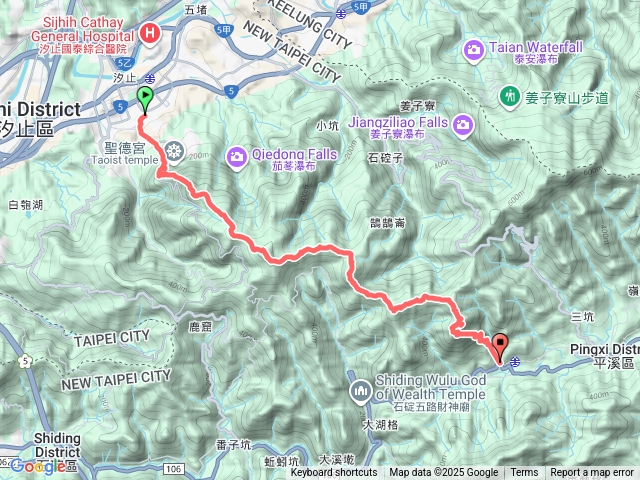Click Report a map error
Screen dimensions: 640x480
click(592, 473)
